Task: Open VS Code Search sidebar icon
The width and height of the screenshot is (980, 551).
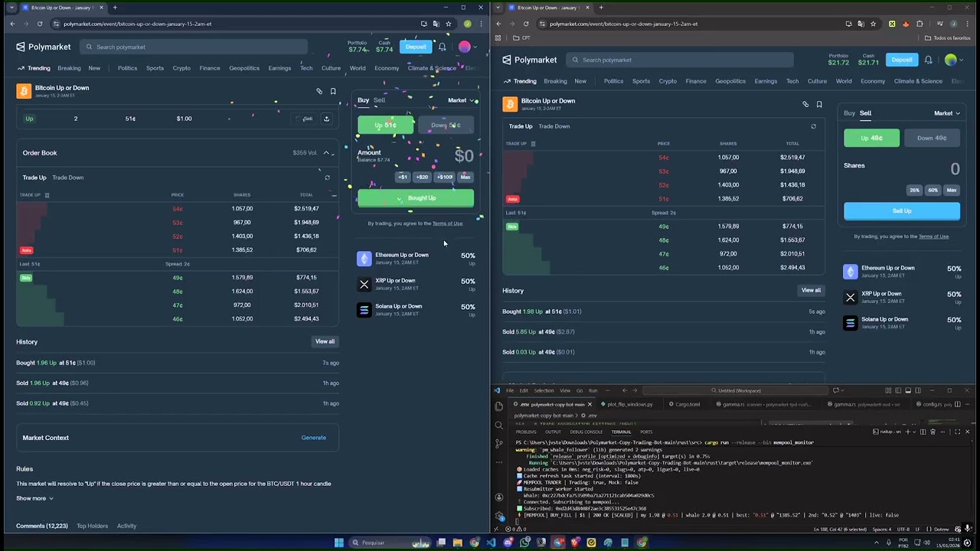Action: 499,425
